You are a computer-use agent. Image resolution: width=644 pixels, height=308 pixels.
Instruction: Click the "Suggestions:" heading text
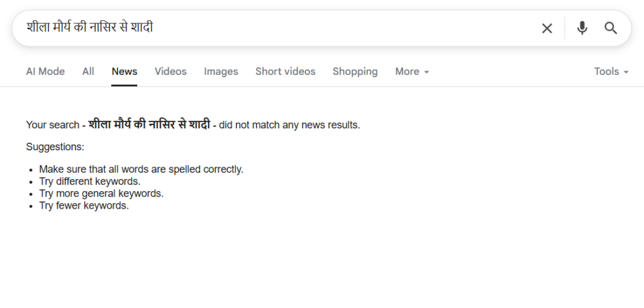[55, 147]
